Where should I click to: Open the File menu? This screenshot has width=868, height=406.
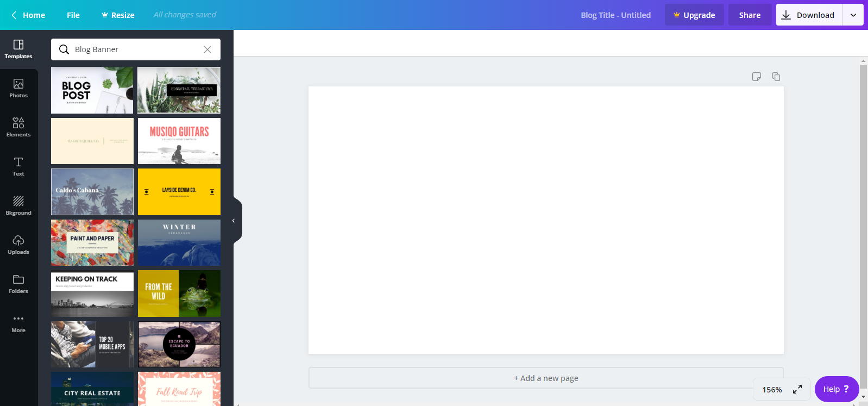73,15
